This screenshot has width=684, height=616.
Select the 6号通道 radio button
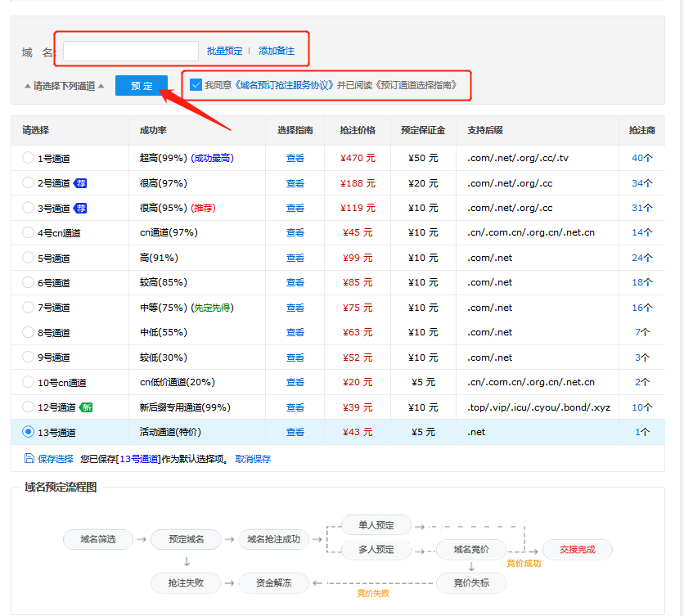pos(28,282)
